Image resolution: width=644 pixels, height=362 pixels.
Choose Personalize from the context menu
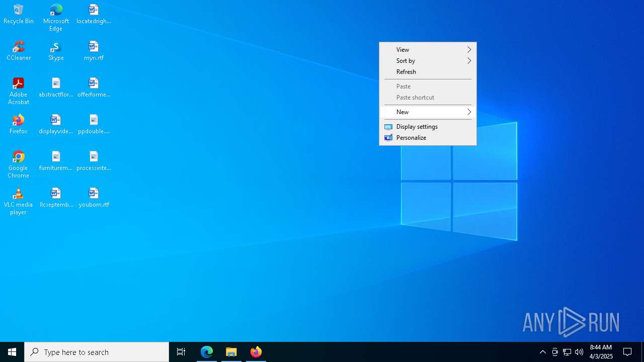tap(428, 137)
